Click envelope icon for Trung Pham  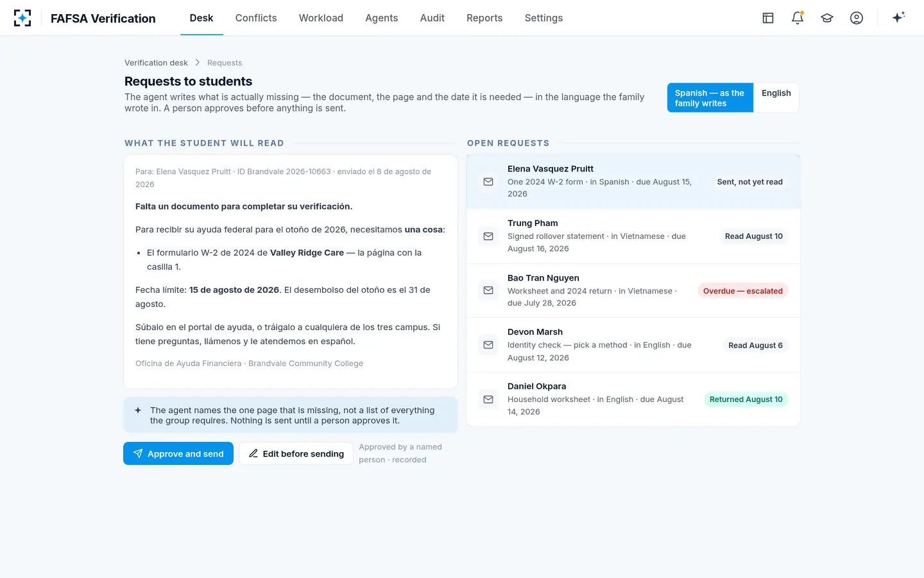[488, 236]
